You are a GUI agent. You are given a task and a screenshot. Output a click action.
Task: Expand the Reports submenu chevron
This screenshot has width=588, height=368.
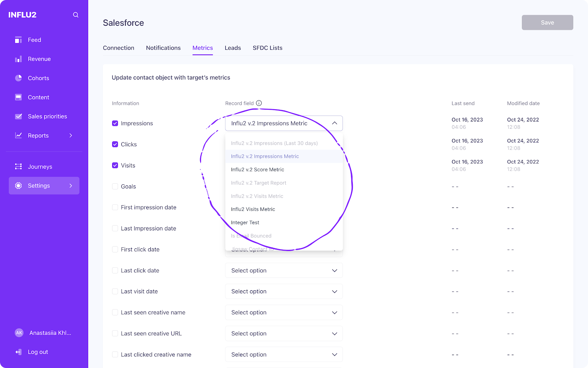tap(71, 135)
